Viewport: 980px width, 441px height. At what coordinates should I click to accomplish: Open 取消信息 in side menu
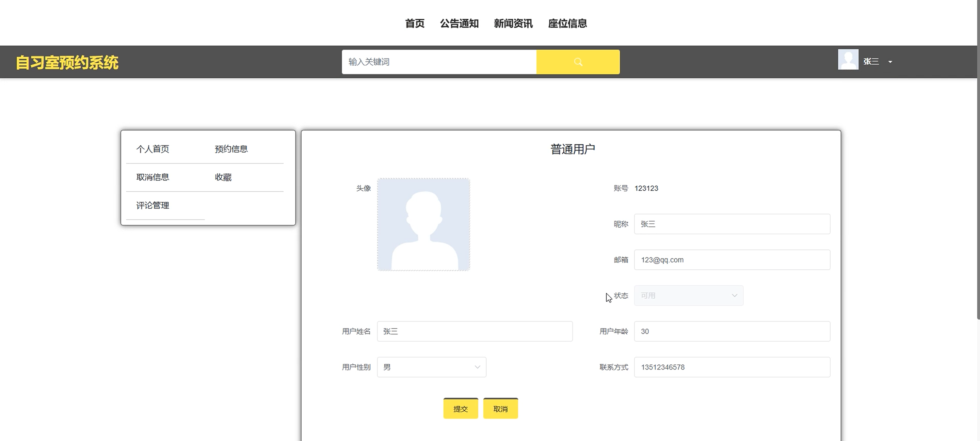tap(152, 177)
